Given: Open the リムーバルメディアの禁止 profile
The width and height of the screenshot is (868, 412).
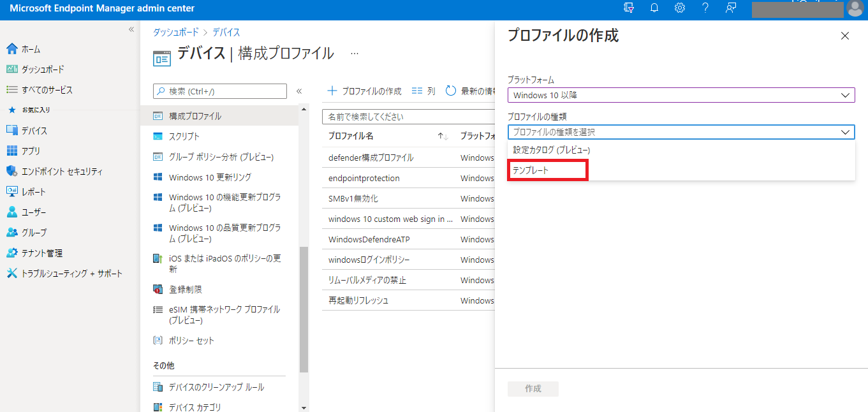Looking at the screenshot, I should coord(367,280).
